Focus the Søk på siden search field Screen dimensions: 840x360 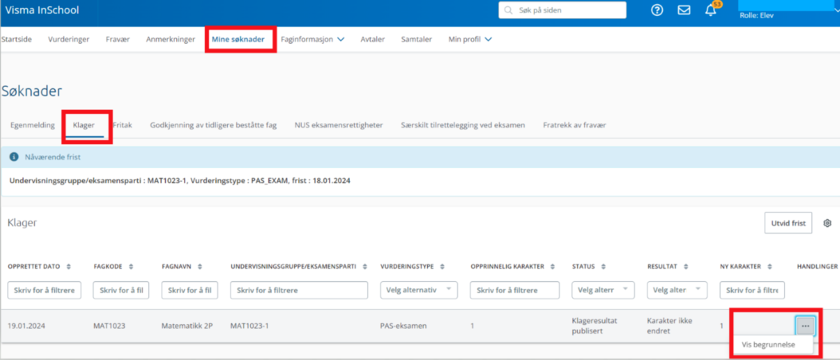tap(562, 10)
